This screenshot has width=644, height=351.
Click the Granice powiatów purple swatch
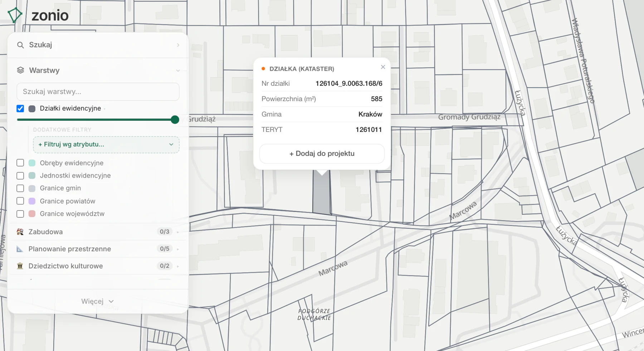[x=32, y=201]
